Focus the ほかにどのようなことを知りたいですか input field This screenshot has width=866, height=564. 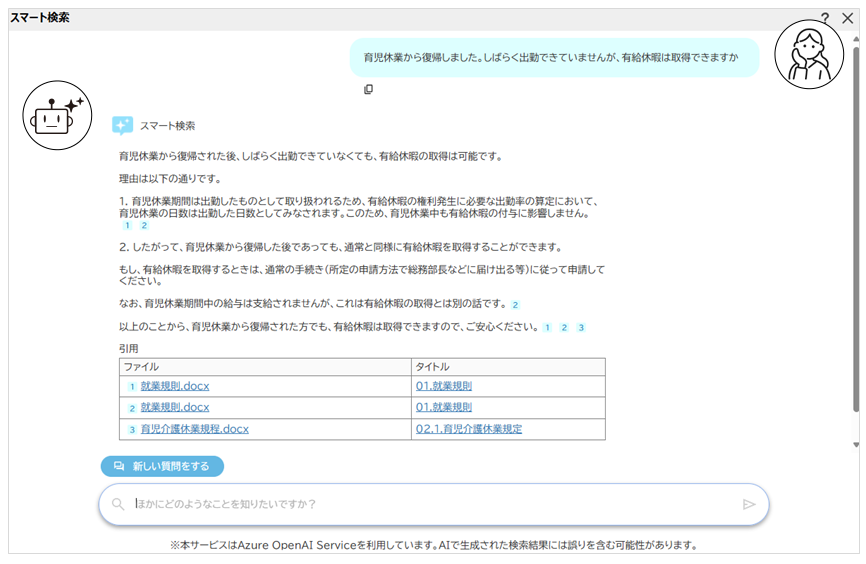[x=430, y=505]
